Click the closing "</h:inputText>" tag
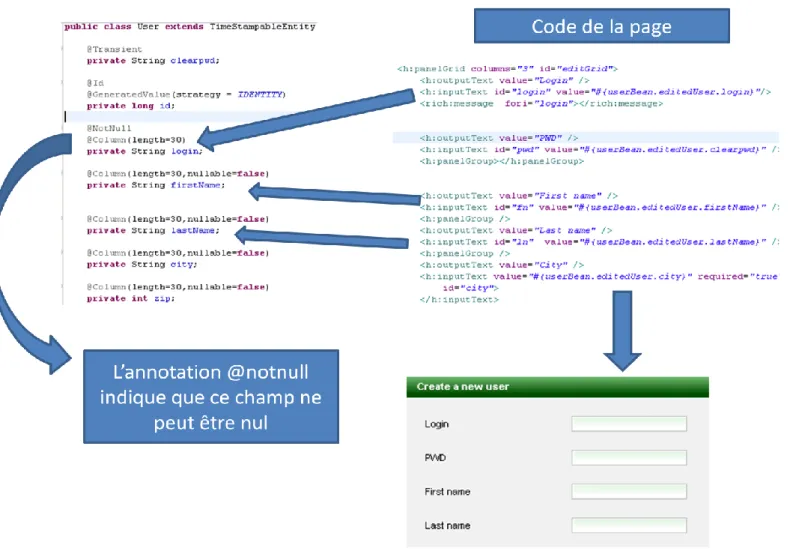Image resolution: width=790 pixels, height=551 pixels. [459, 300]
